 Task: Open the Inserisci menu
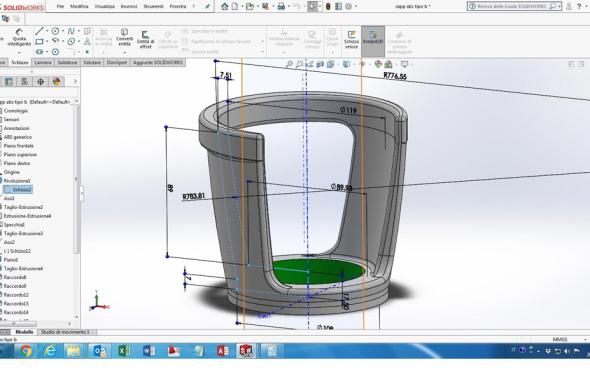pos(129,6)
